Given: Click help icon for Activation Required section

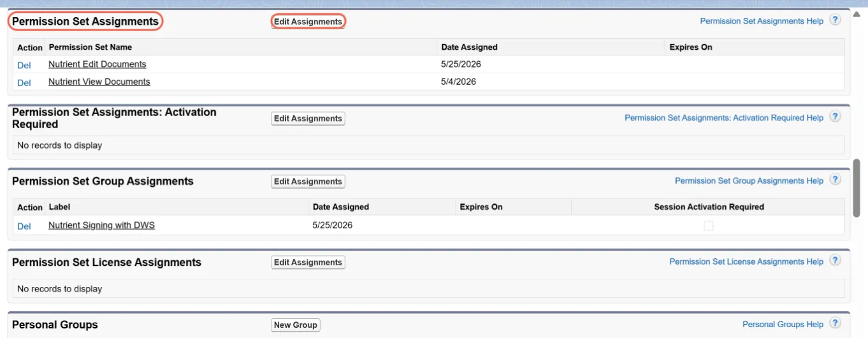Looking at the screenshot, I should pyautogui.click(x=835, y=117).
